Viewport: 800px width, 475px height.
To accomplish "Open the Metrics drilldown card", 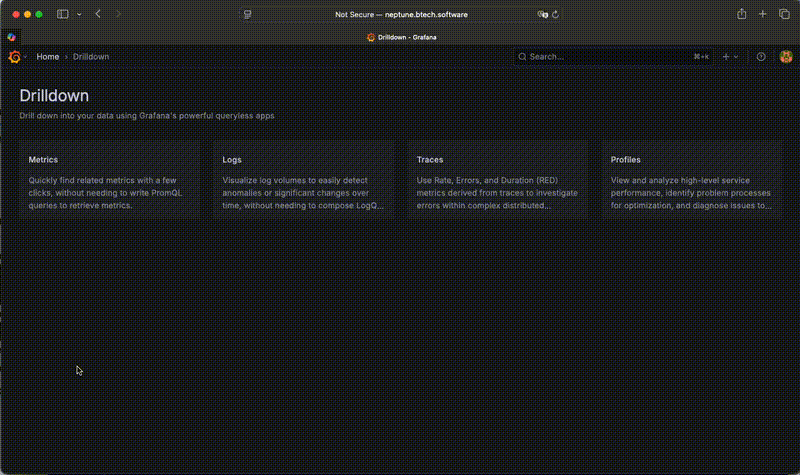I will (109, 181).
